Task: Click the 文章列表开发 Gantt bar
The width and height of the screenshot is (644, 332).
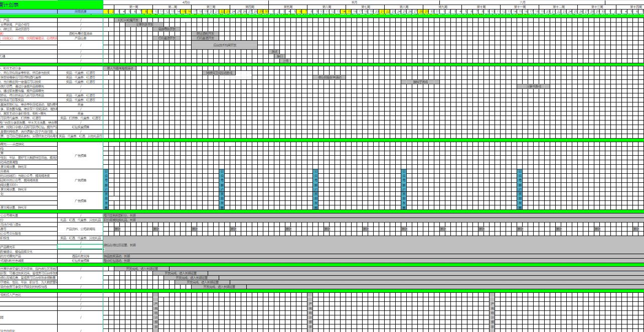Action: 144,24
